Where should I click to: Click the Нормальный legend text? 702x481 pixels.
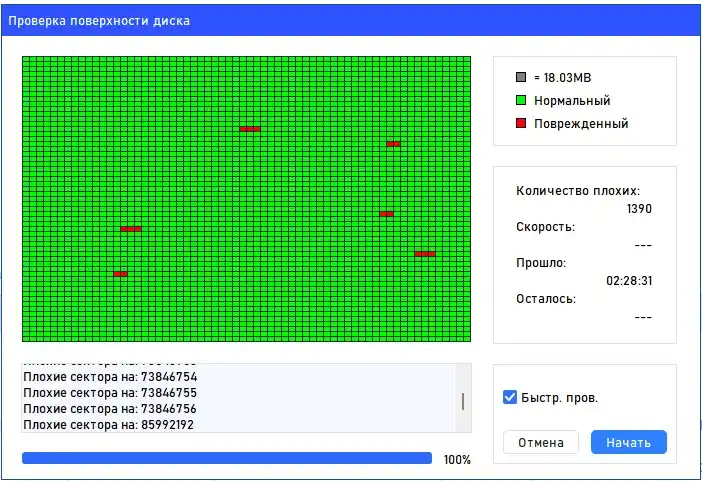[x=572, y=101]
